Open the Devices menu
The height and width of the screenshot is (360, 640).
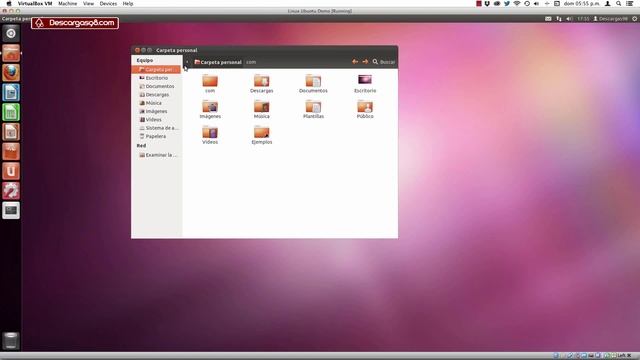point(108,4)
